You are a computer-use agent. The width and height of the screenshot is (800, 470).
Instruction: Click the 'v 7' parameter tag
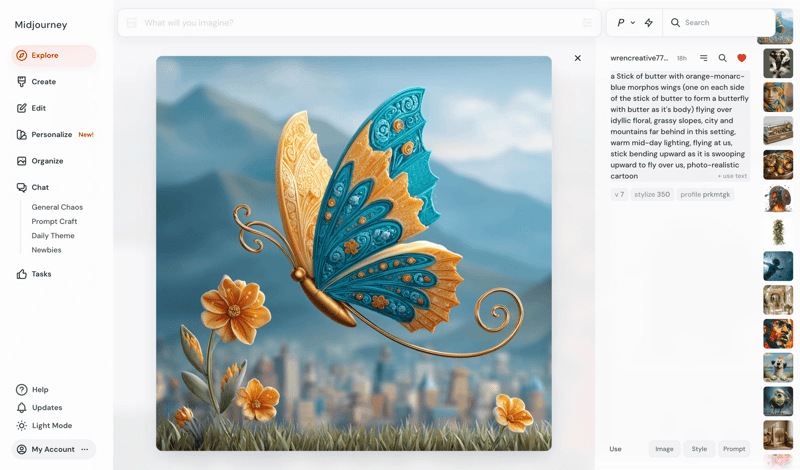click(619, 194)
